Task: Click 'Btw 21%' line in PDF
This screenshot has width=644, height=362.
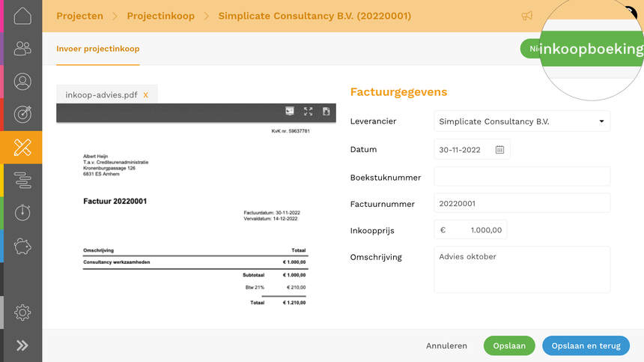Action: pyautogui.click(x=255, y=288)
